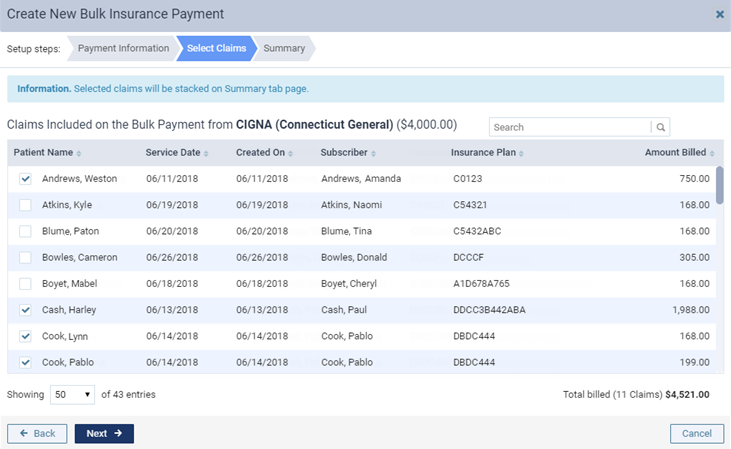The width and height of the screenshot is (731, 449).
Task: Sort by Patient Name column arrows
Action: 79,153
